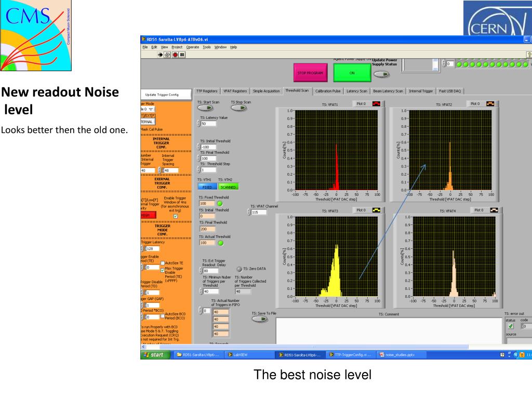Screen dimensions: 532x399
Task: Toggle the TS: Save To File switch
Action: tap(260, 319)
